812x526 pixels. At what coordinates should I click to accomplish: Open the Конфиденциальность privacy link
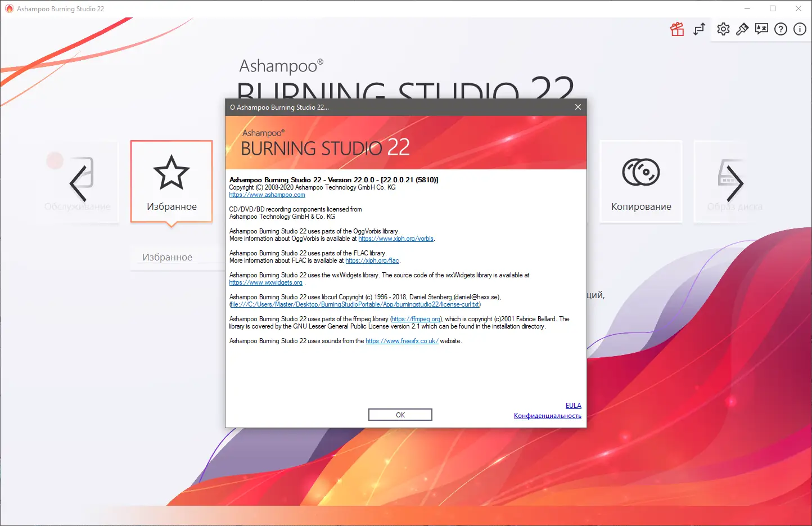click(x=548, y=416)
